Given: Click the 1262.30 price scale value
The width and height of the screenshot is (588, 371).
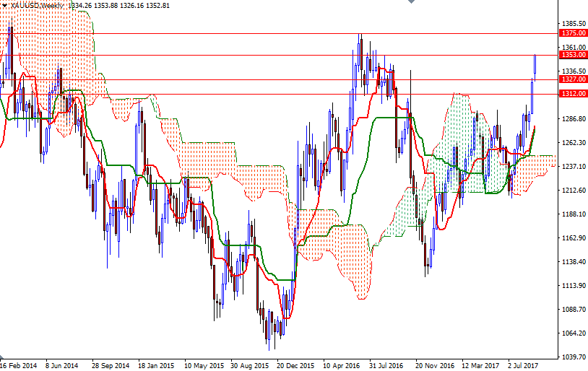Looking at the screenshot, I should (x=574, y=143).
